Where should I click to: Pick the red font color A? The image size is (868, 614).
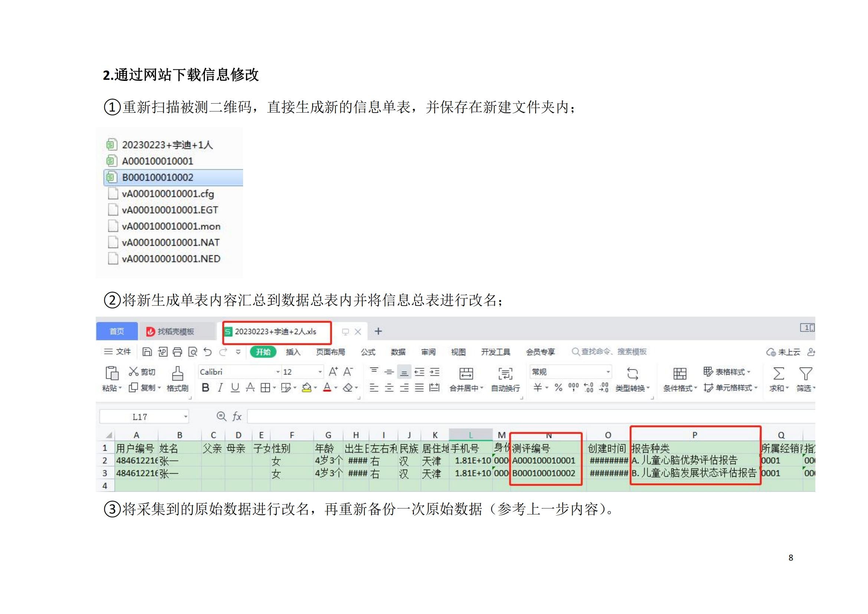[327, 388]
